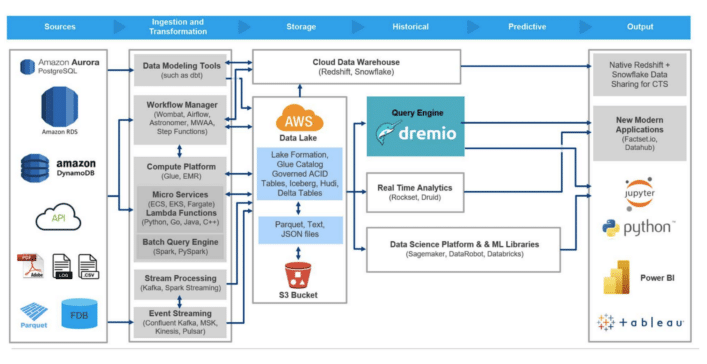Click the S3 Bucket icon
The height and width of the screenshot is (364, 707).
(298, 275)
